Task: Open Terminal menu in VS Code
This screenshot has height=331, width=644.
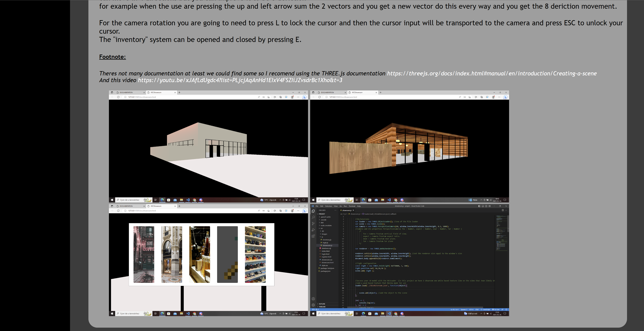Action: tap(352, 206)
